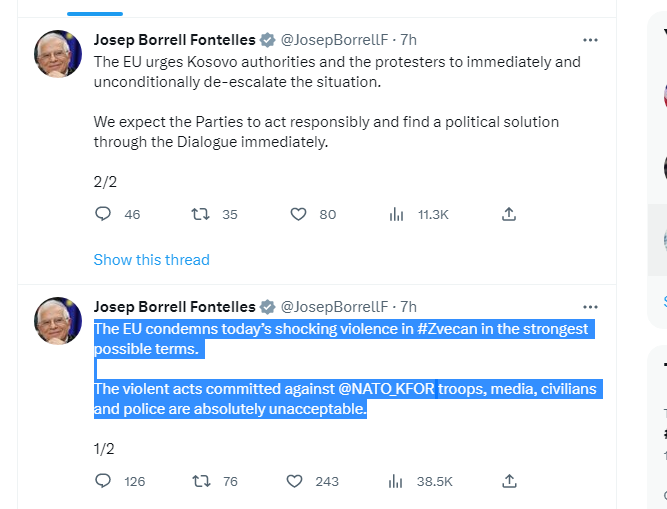This screenshot has height=509, width=667.
Task: Open the @NATO_KFOR mention link
Action: [x=383, y=389]
